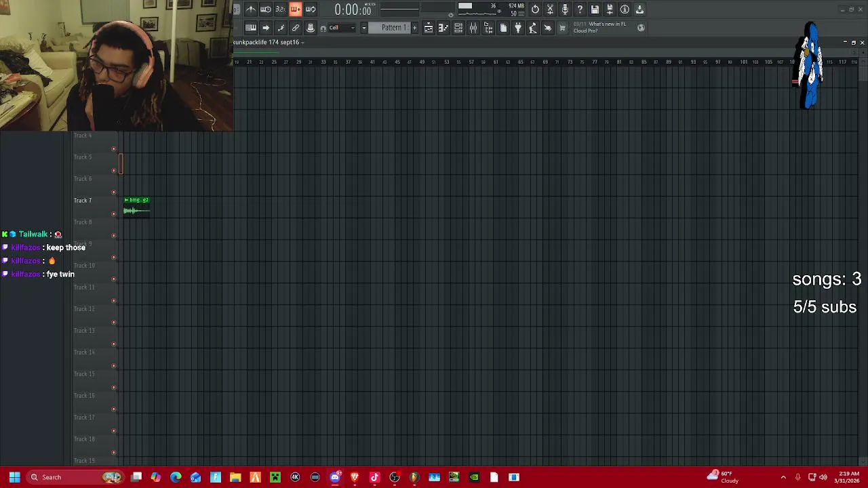This screenshot has width=868, height=488.
Task: Open the Windows Start menu
Action: pyautogui.click(x=14, y=477)
